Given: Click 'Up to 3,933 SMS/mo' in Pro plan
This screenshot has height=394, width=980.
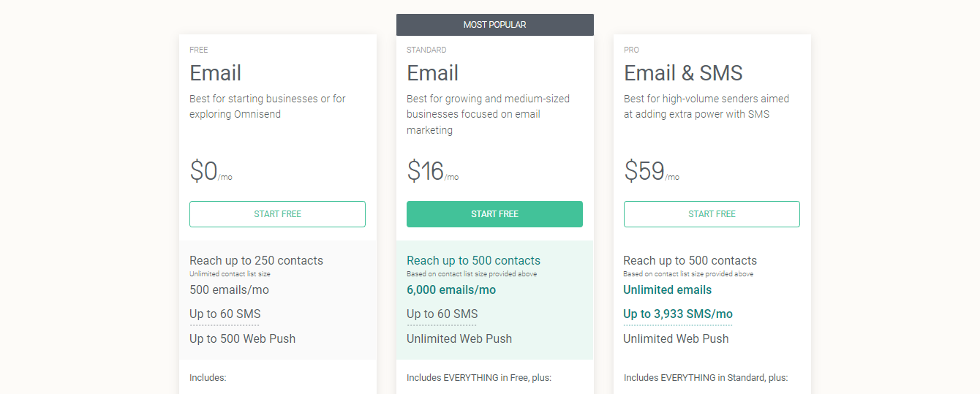Looking at the screenshot, I should click(677, 314).
